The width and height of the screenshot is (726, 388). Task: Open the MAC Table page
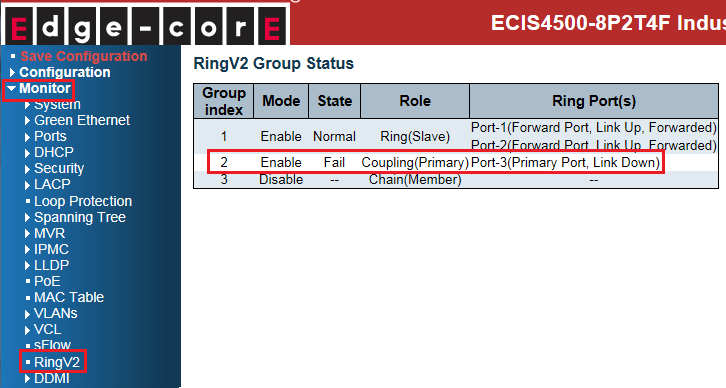tap(69, 297)
